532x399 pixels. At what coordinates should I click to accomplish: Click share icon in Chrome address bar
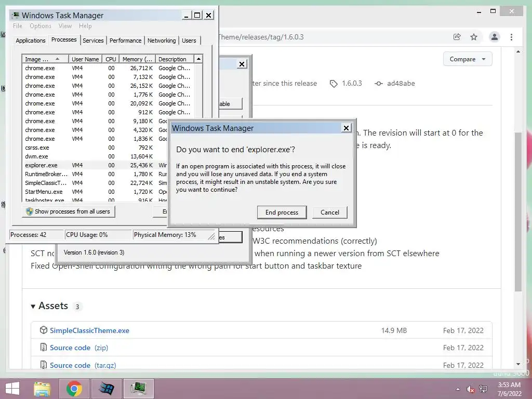(457, 37)
